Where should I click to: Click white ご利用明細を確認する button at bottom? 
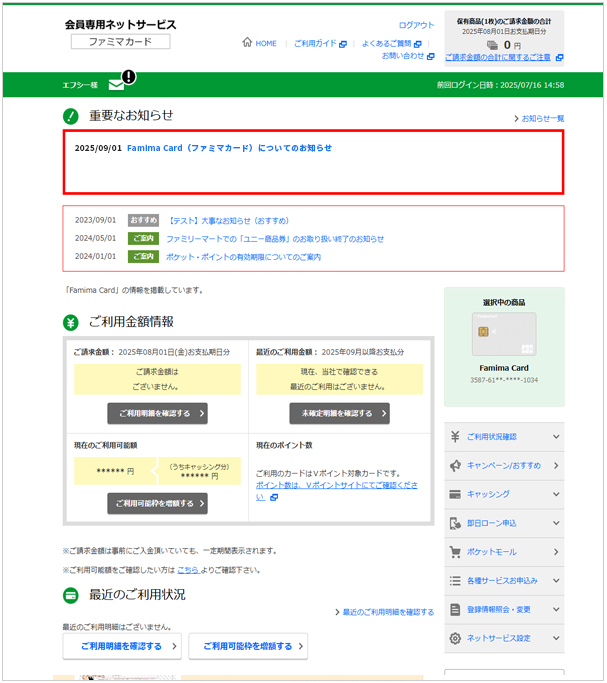[x=122, y=646]
